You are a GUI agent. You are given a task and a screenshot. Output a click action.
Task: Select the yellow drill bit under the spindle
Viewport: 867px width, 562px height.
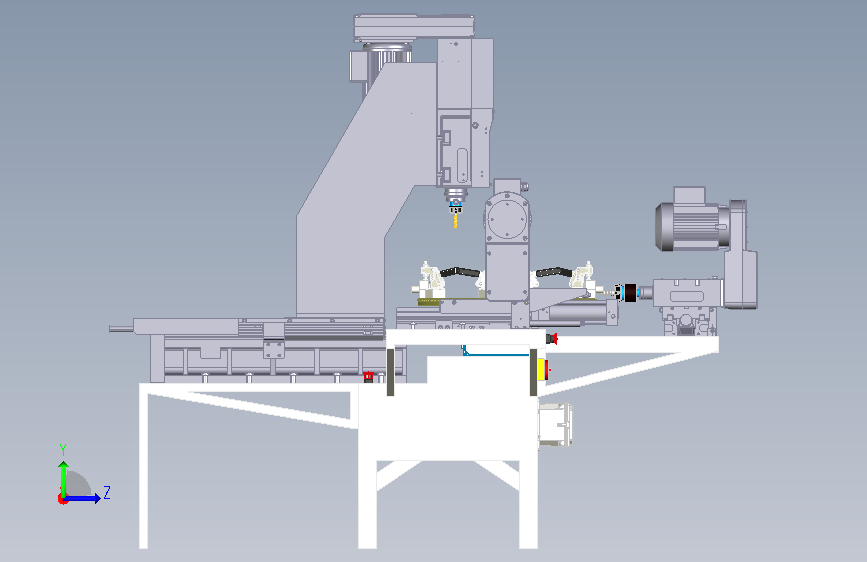click(456, 220)
